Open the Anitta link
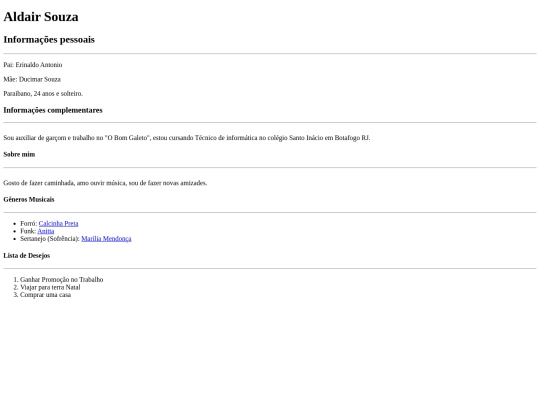This screenshot has width=540, height=405. coord(46,231)
